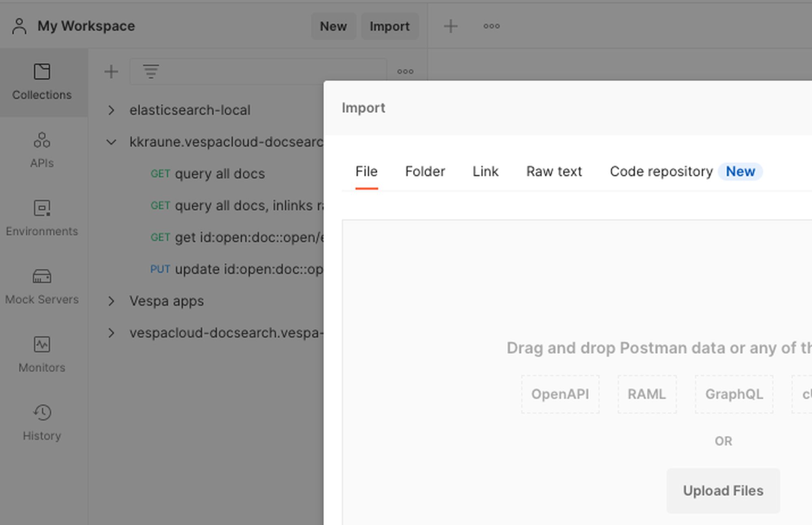The width and height of the screenshot is (812, 525).
Task: Switch to the Link import tab
Action: pyautogui.click(x=485, y=171)
